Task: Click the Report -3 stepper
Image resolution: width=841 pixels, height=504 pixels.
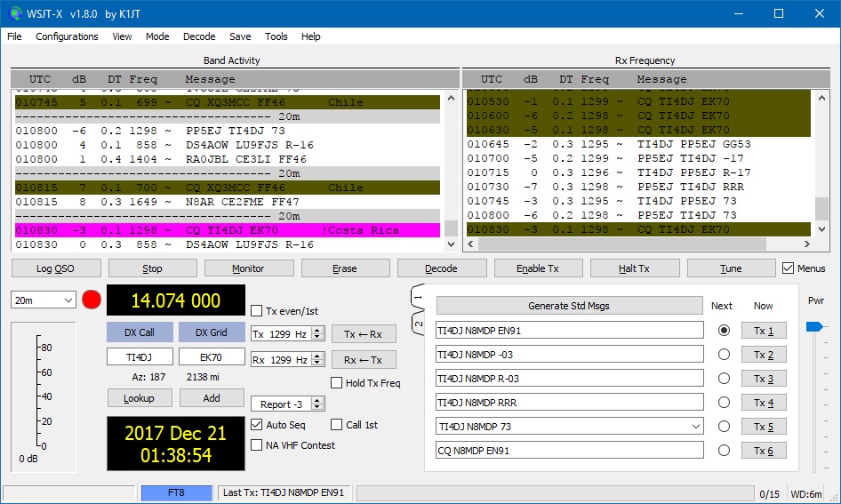Action: (317, 404)
